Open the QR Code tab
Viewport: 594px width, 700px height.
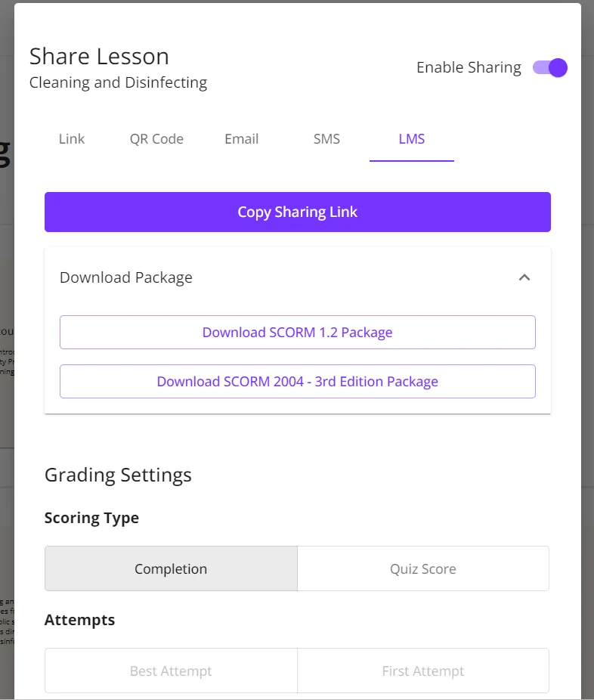coord(156,139)
